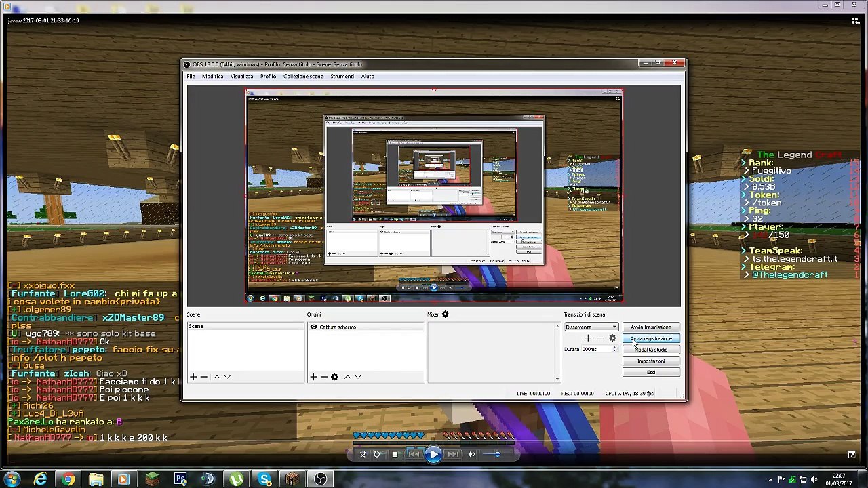Remove the selected scene with the minus icon
This screenshot has height=488, width=868.
point(204,377)
